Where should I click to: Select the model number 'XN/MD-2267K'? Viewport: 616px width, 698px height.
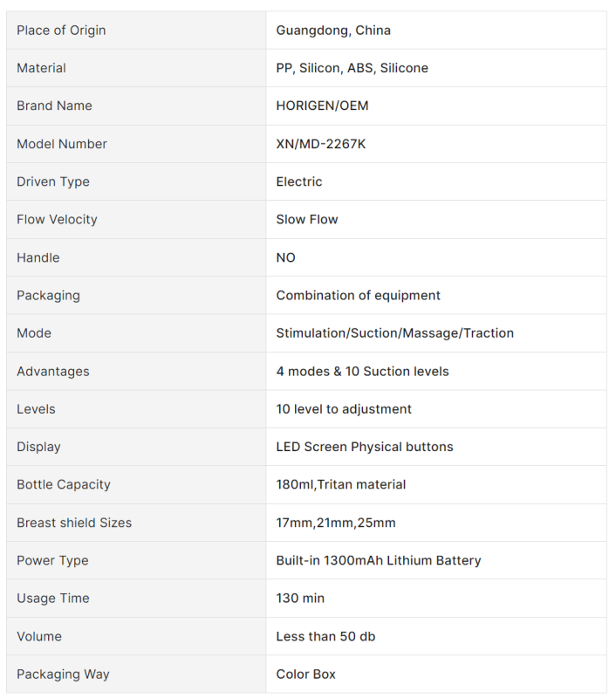tap(320, 144)
